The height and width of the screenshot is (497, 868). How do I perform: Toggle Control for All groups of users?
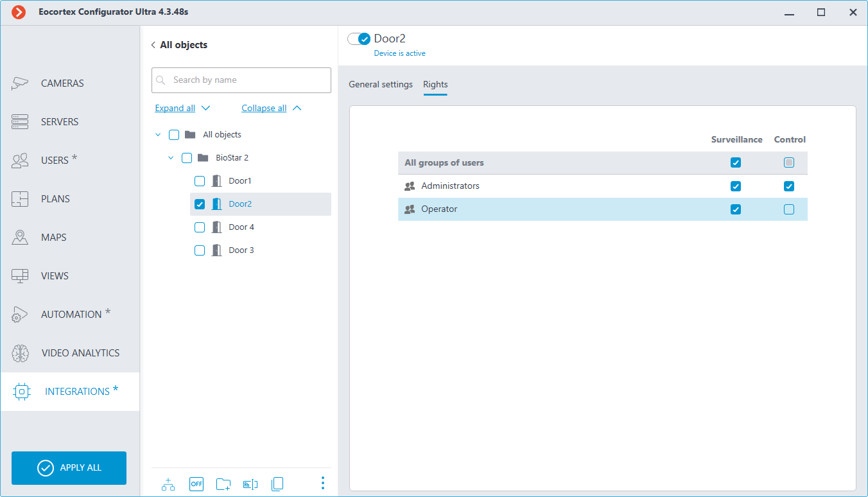click(789, 163)
